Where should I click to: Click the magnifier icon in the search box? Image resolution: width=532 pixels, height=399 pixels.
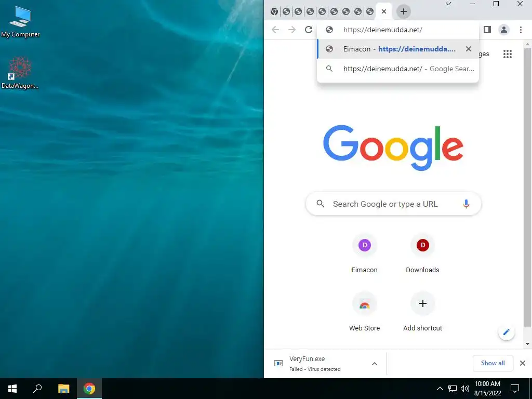pos(320,204)
